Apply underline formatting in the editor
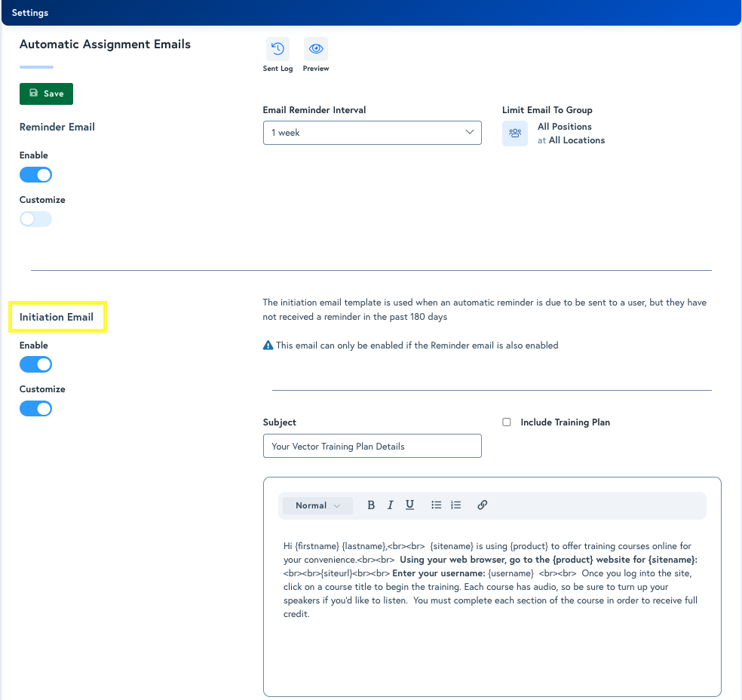The image size is (742, 700). (x=409, y=505)
